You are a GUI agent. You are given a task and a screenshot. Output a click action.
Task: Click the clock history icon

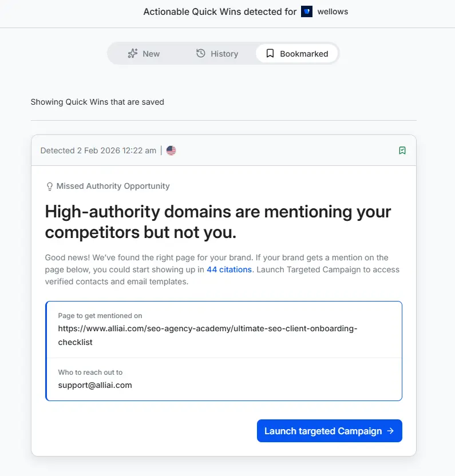pyautogui.click(x=200, y=53)
